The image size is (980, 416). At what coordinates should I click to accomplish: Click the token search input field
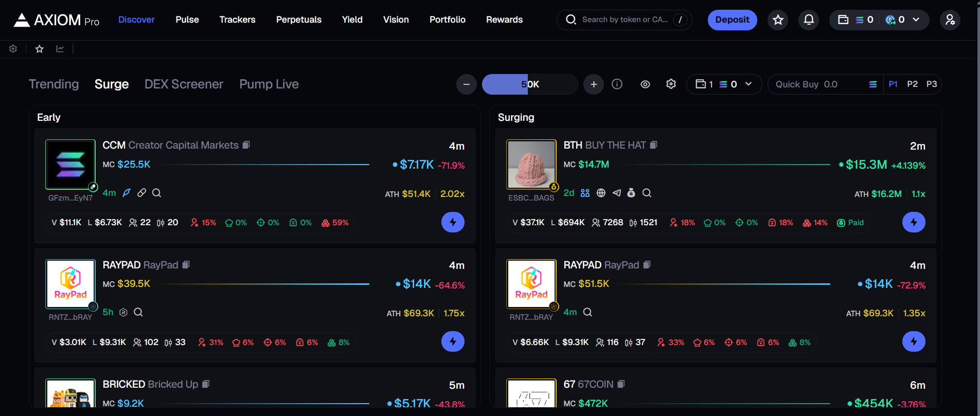coord(625,20)
